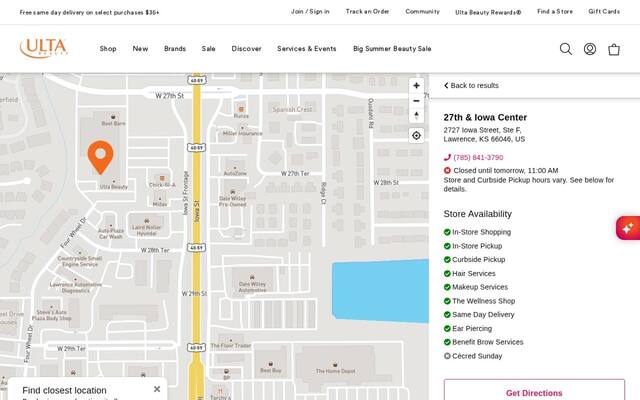Click the Benefit Brow Services text
The image size is (640, 400).
pyautogui.click(x=488, y=342)
